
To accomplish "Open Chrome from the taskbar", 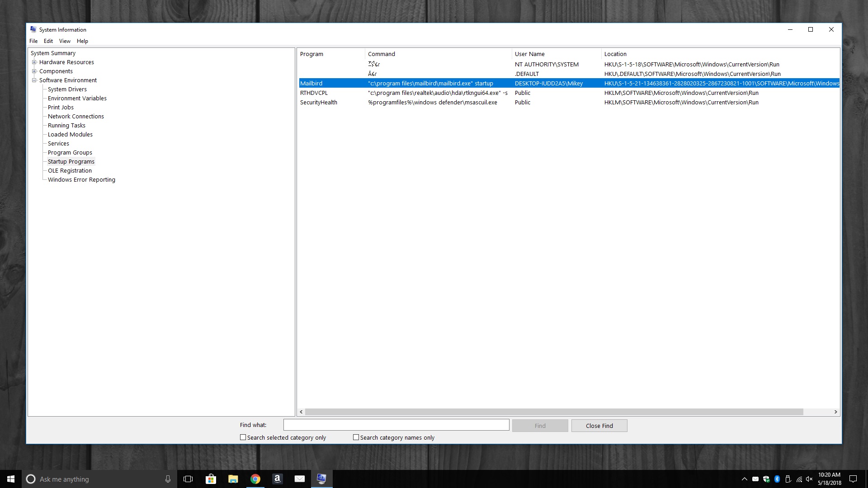I will coord(255,479).
